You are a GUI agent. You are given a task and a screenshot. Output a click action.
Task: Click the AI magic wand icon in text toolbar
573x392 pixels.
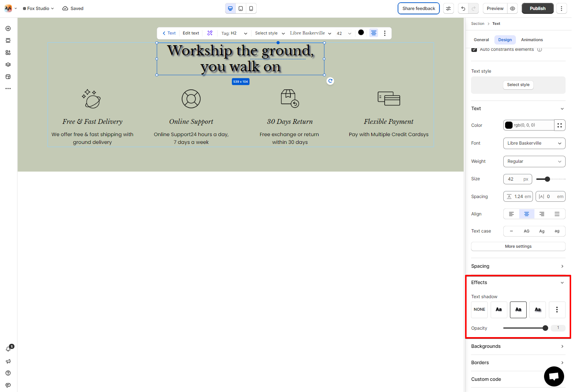pyautogui.click(x=210, y=33)
